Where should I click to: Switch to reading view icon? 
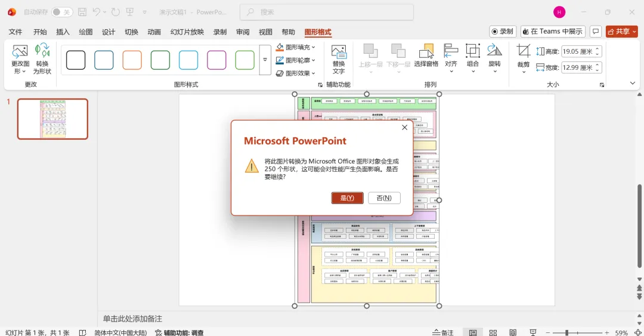coord(513,332)
